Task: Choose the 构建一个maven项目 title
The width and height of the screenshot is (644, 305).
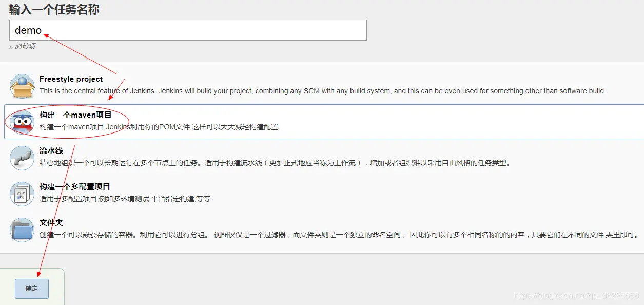Action: point(75,115)
